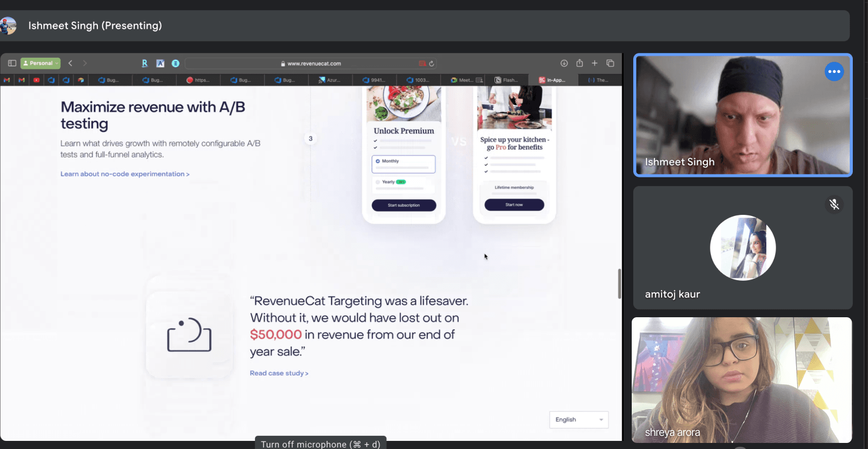Click the blue R extension icon
The image size is (868, 449).
tap(144, 63)
